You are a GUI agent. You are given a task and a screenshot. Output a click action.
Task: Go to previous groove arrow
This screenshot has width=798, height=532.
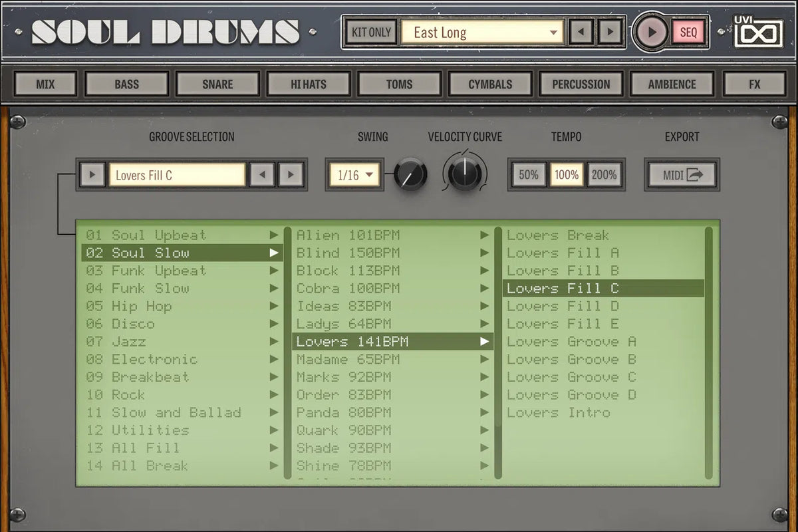coord(263,175)
